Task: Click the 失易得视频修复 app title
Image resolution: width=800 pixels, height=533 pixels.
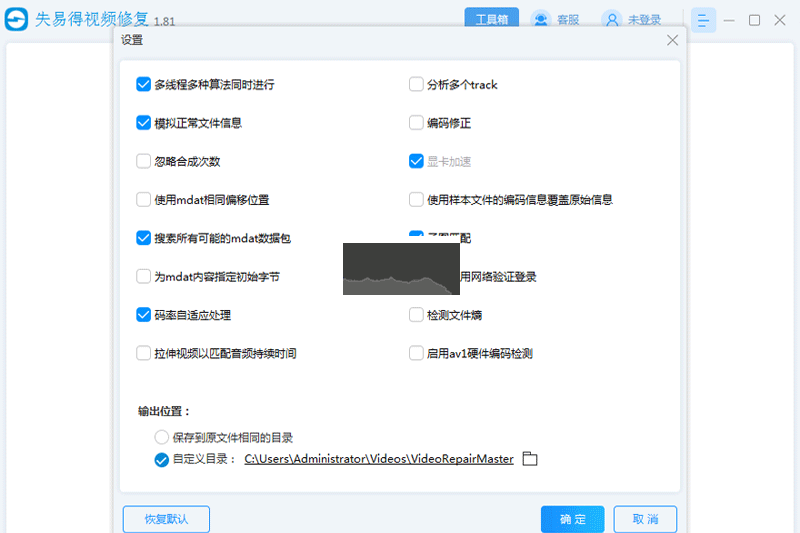Action: [x=92, y=19]
